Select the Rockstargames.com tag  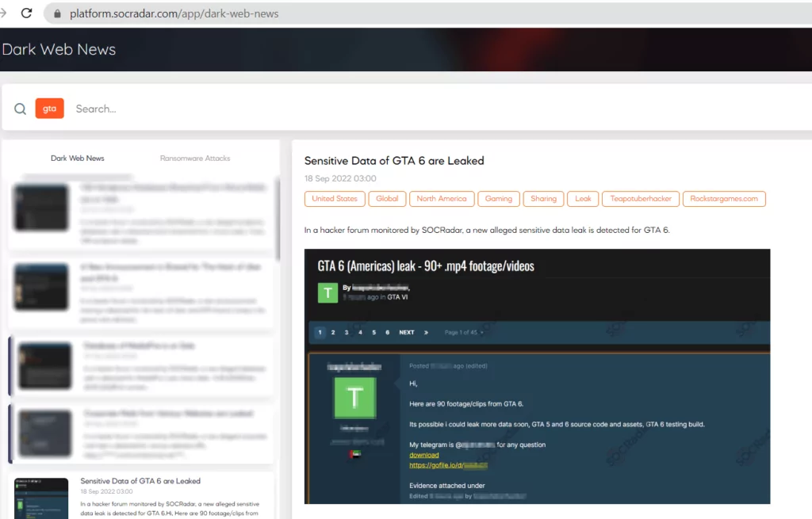pos(724,199)
